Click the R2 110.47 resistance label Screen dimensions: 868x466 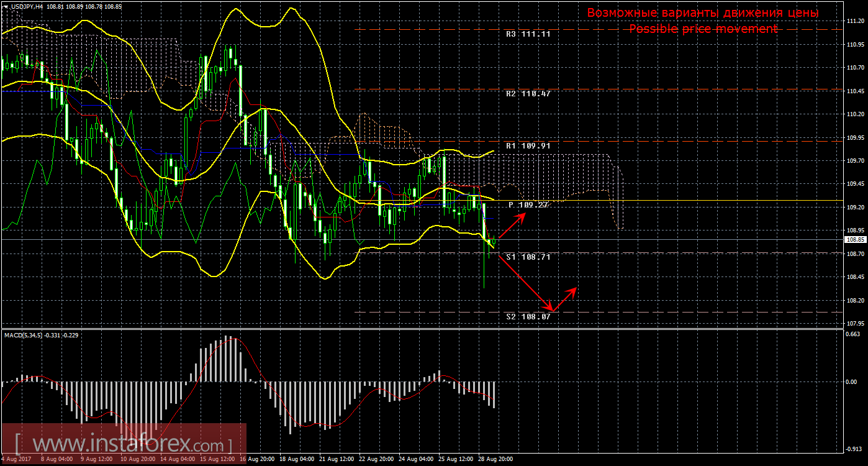click(x=528, y=93)
